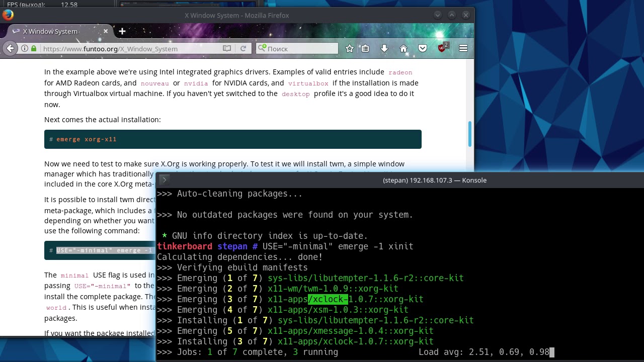This screenshot has width=644, height=362.
Task: Click 'x11-apps/xmessage-1.0.4::xorg-kit' package name
Action: (x=350, y=331)
